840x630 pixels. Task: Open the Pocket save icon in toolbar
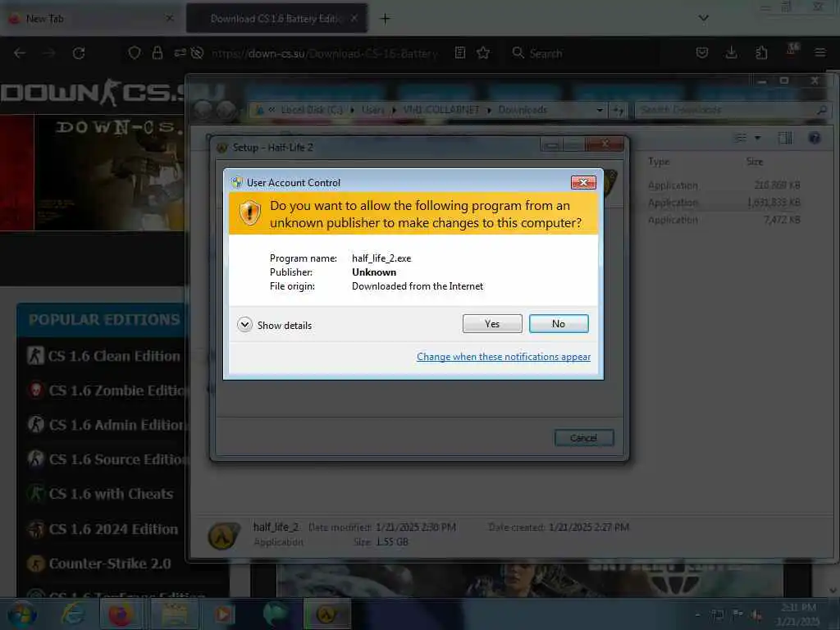click(x=702, y=52)
